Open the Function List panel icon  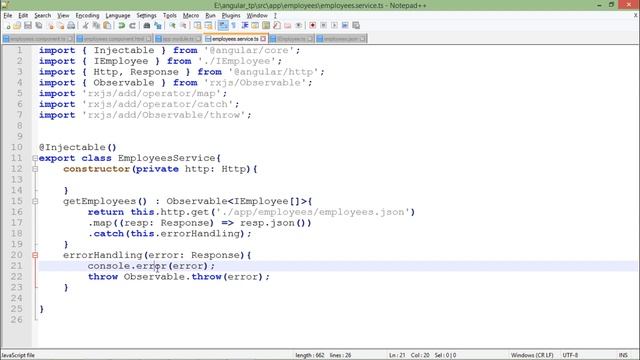(x=277, y=25)
